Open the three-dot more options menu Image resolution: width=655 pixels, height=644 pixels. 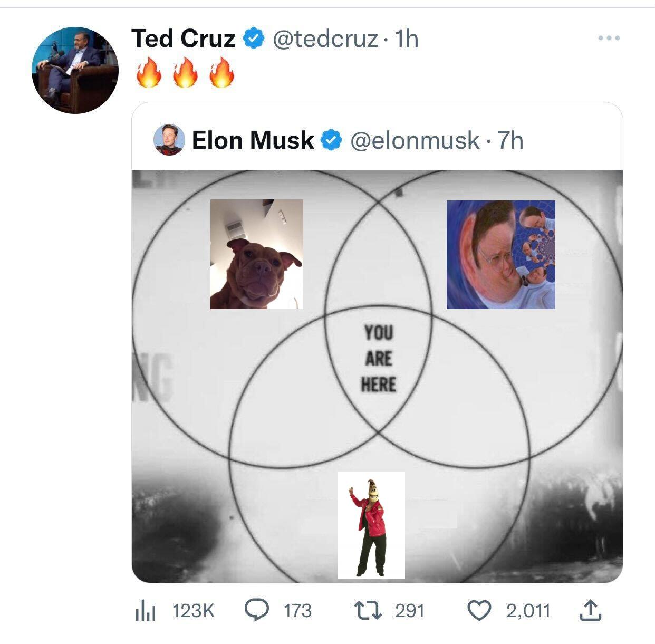609,39
